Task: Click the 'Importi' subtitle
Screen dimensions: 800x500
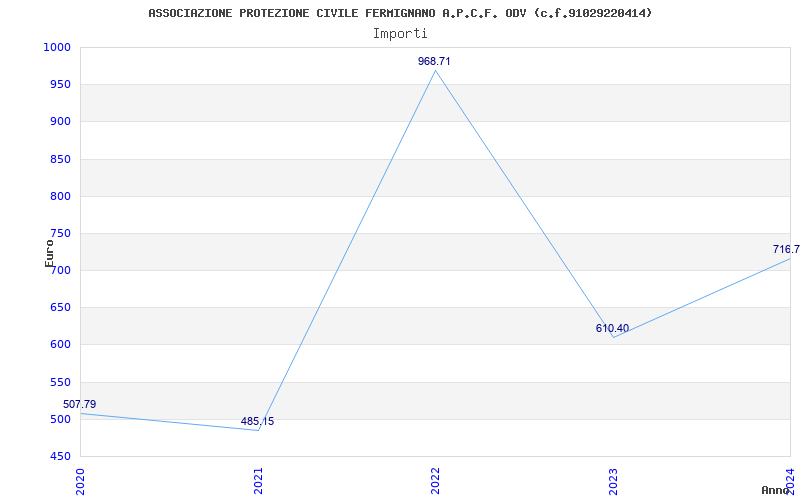Action: (400, 34)
